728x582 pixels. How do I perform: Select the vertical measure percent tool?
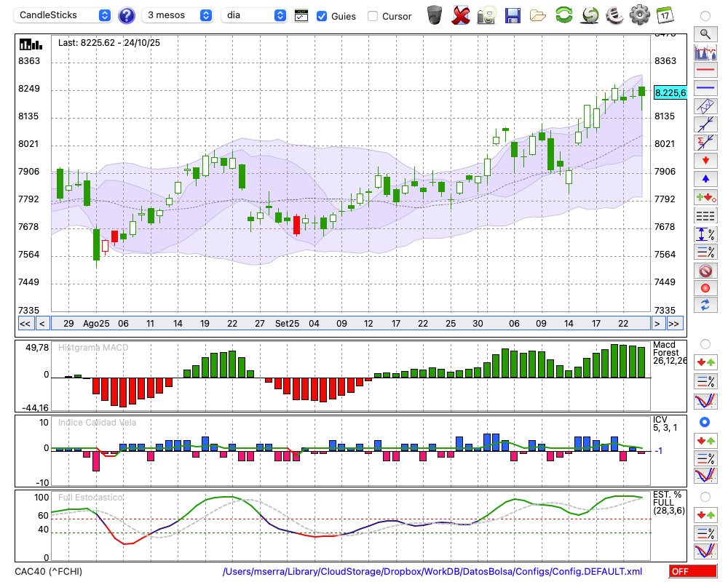pyautogui.click(x=705, y=234)
